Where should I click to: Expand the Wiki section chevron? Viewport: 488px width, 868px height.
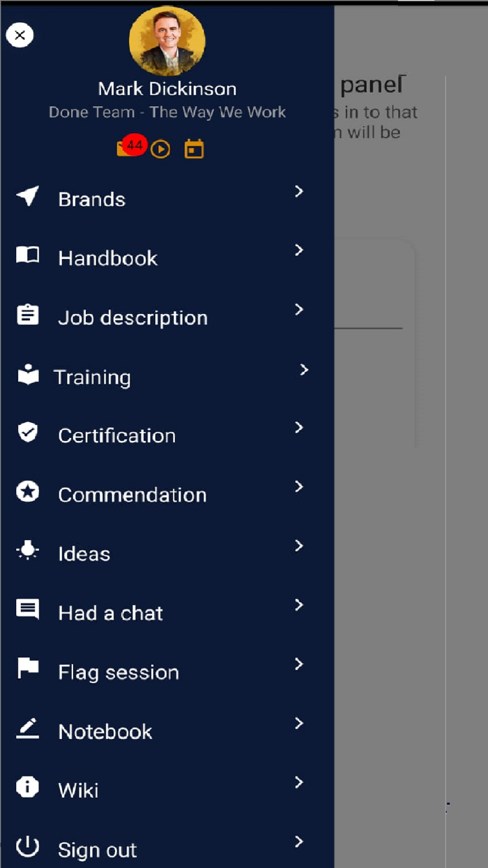299,782
